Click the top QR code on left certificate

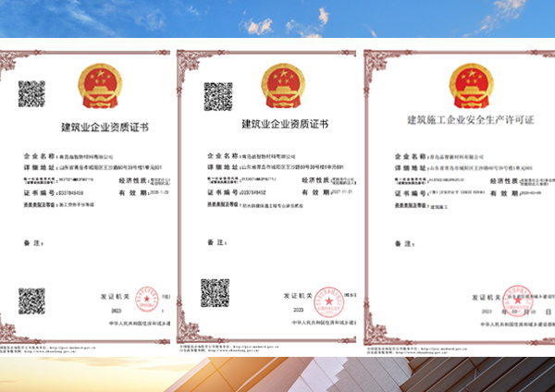click(x=31, y=93)
